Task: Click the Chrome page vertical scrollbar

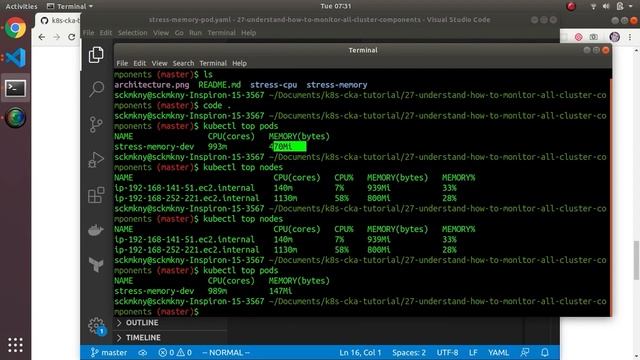Action: (x=636, y=260)
